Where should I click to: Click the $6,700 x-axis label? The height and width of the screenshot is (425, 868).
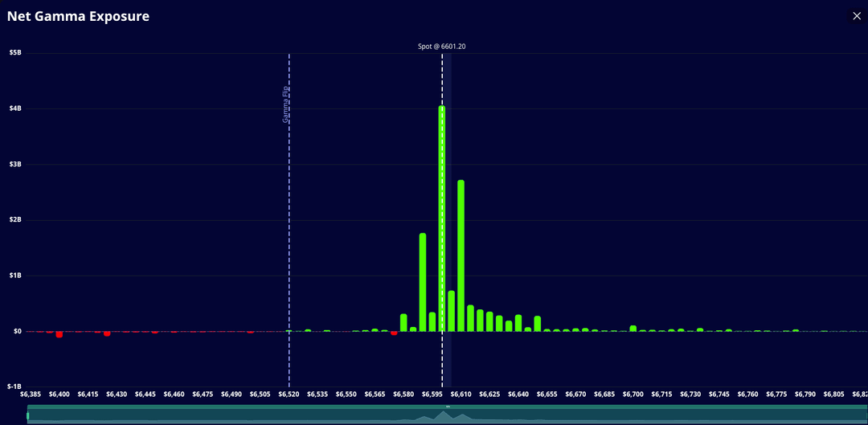[x=633, y=394]
